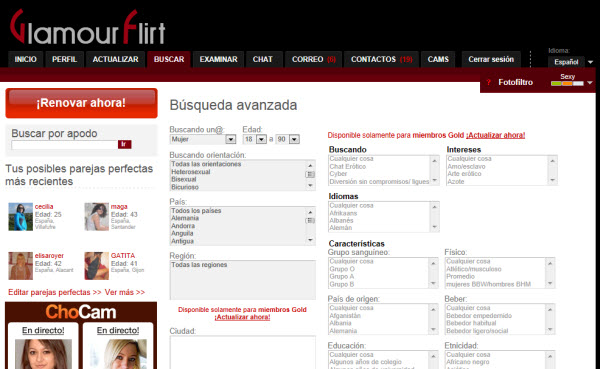Click the ¡Renovar ahora! button
This screenshot has height=369, width=600.
click(x=81, y=103)
